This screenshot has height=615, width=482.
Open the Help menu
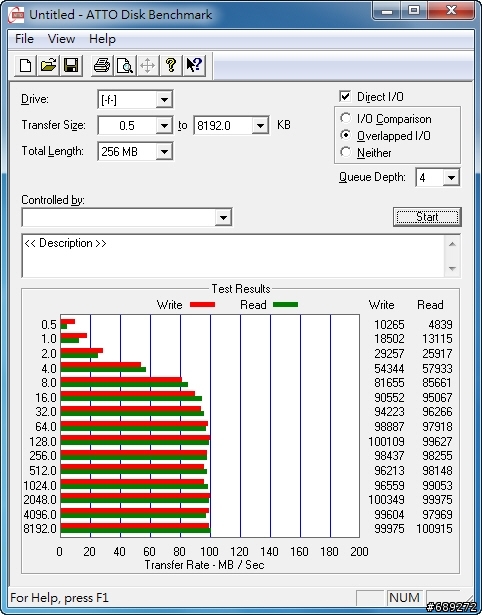[x=102, y=39]
